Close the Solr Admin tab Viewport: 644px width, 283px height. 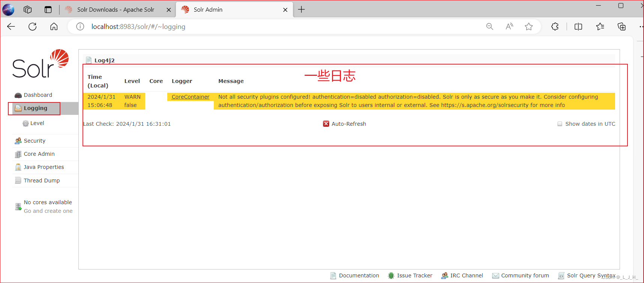tap(285, 10)
